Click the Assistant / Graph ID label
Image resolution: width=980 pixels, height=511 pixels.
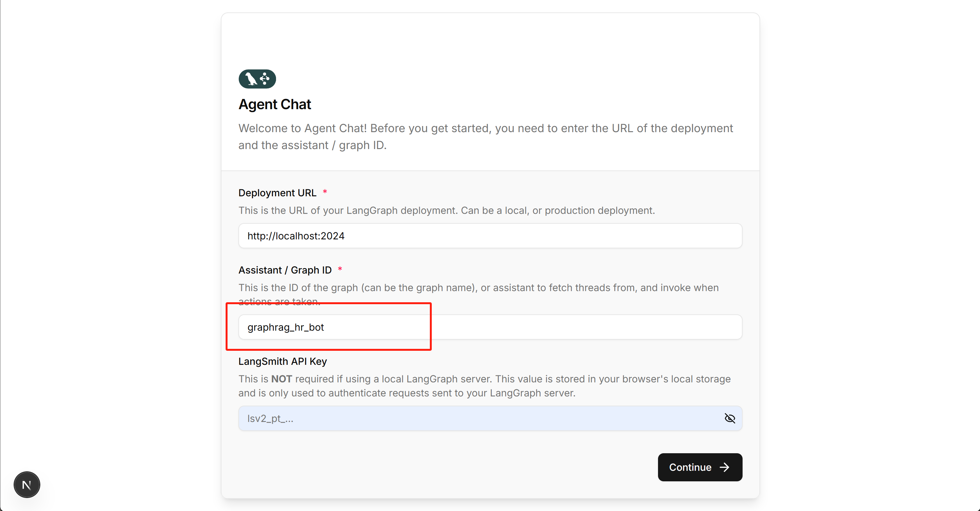coord(285,270)
